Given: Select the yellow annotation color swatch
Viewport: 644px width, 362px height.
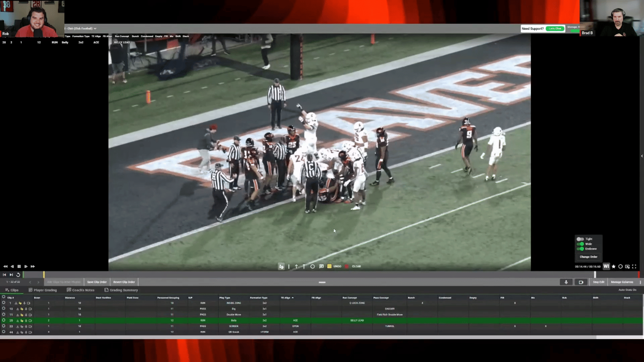Looking at the screenshot, I should point(329,266).
